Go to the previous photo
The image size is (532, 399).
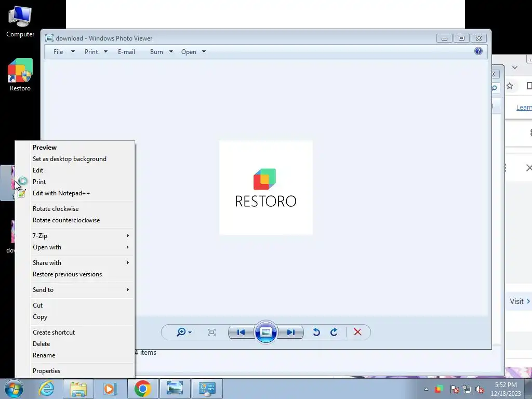241,332
